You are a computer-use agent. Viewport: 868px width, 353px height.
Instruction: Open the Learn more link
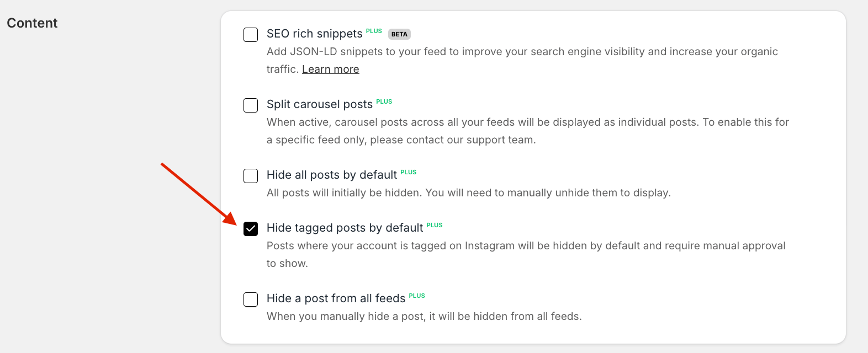click(x=330, y=68)
